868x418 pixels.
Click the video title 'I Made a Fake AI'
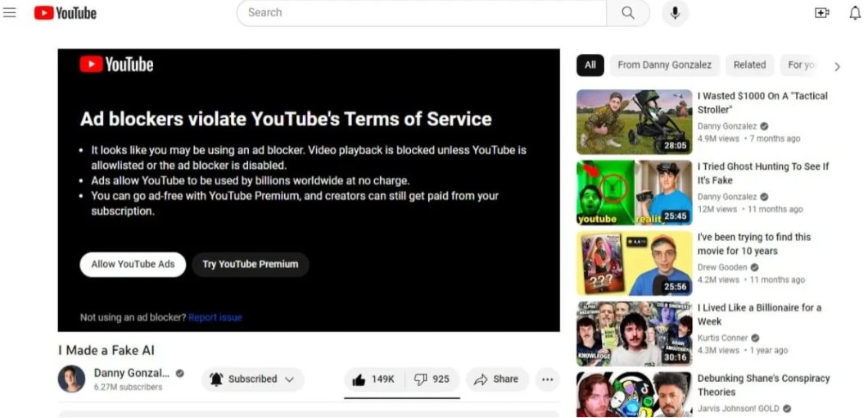(106, 350)
